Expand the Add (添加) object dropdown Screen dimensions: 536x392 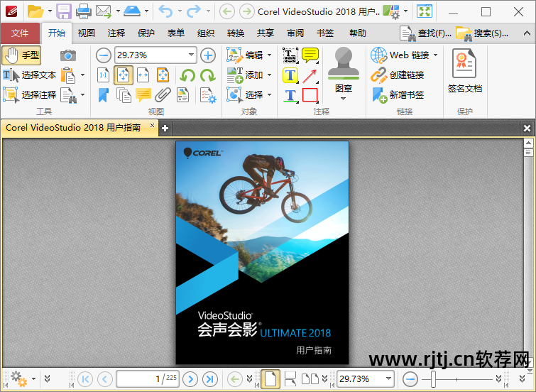click(269, 75)
